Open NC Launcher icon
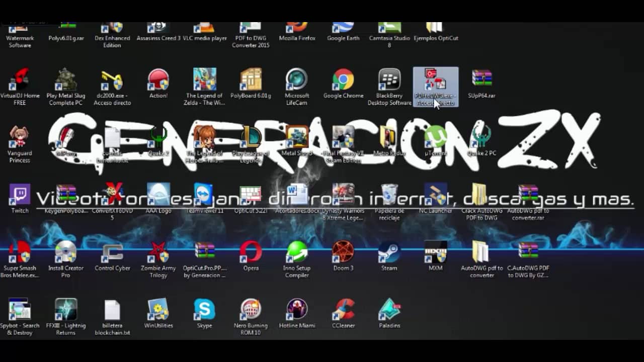644x362 pixels. 435,195
